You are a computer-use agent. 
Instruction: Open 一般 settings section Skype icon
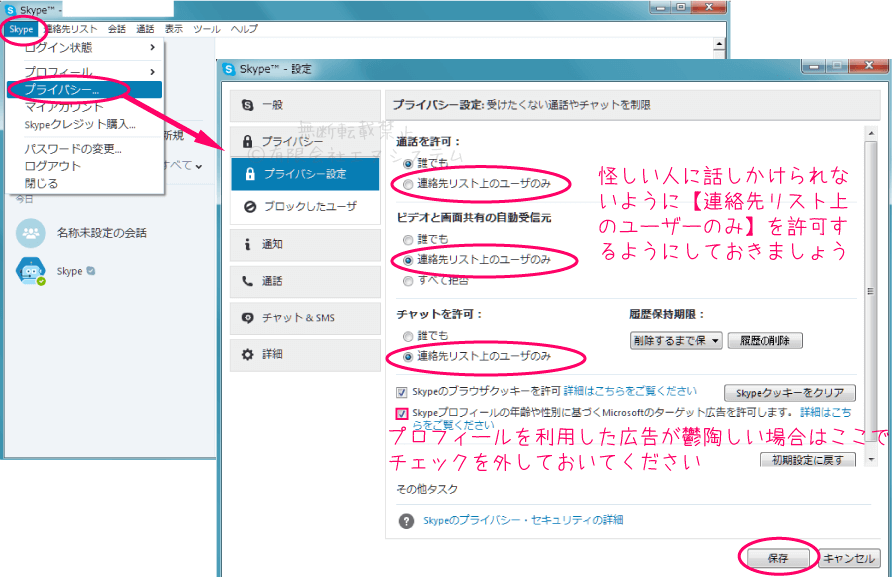247,105
